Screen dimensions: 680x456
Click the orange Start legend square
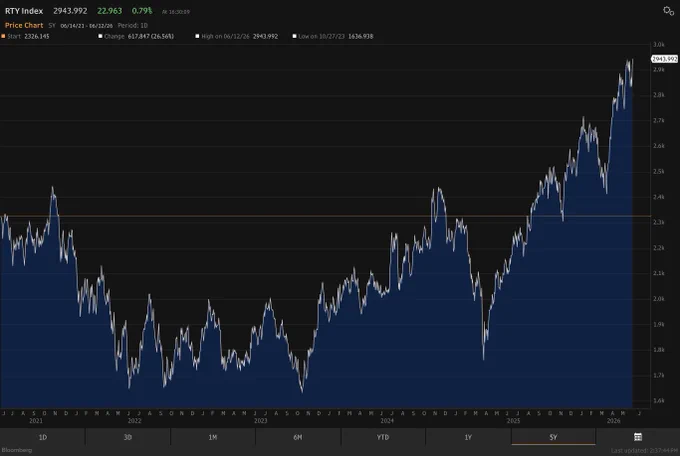(3, 36)
